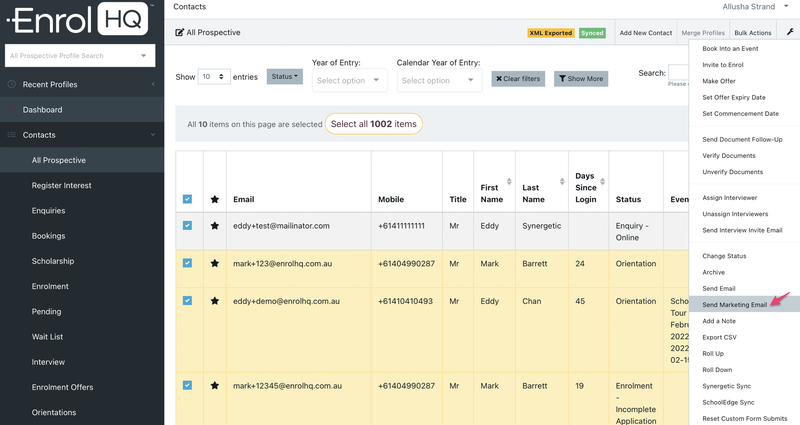Click the Clear filters button
800x425 pixels.
pos(517,78)
